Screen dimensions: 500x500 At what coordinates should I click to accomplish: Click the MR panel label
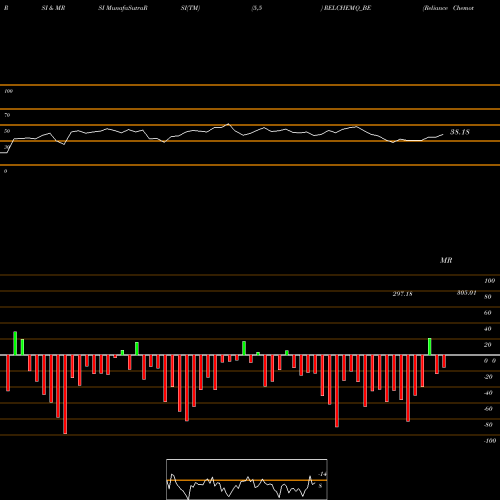pyautogui.click(x=446, y=260)
